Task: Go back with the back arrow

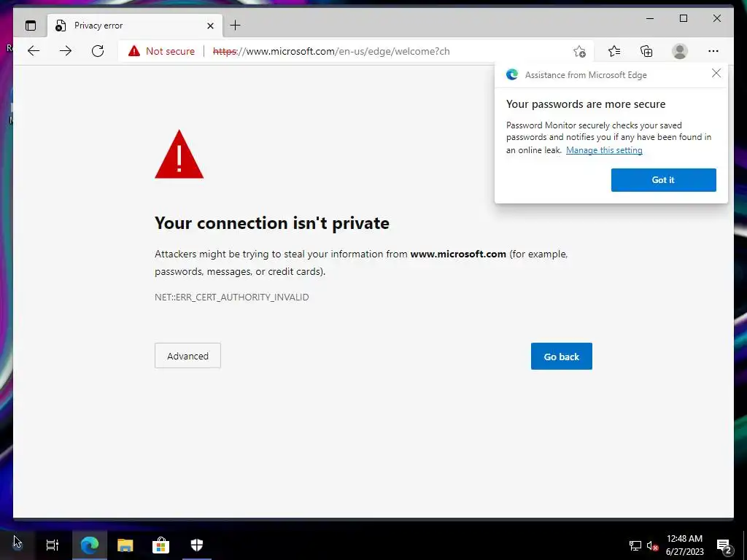Action: click(34, 51)
